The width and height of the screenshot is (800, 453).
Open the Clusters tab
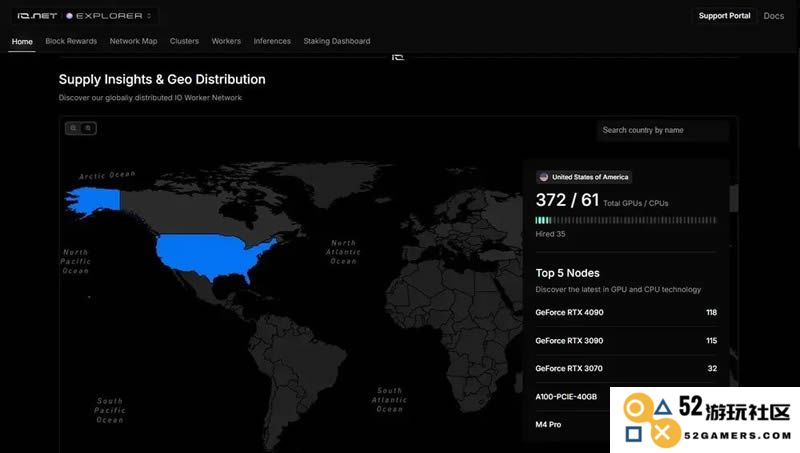click(x=184, y=41)
